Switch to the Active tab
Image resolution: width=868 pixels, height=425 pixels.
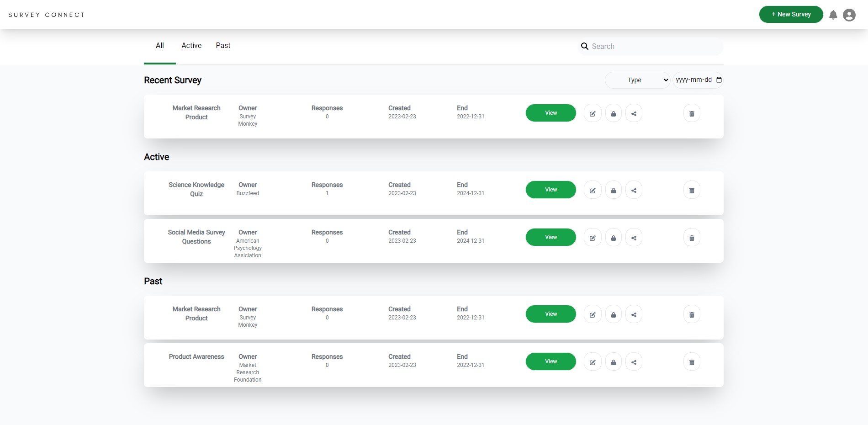click(191, 45)
